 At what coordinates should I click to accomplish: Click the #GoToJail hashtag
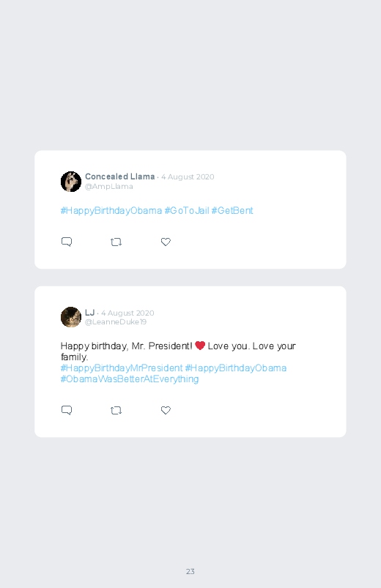pyautogui.click(x=187, y=211)
